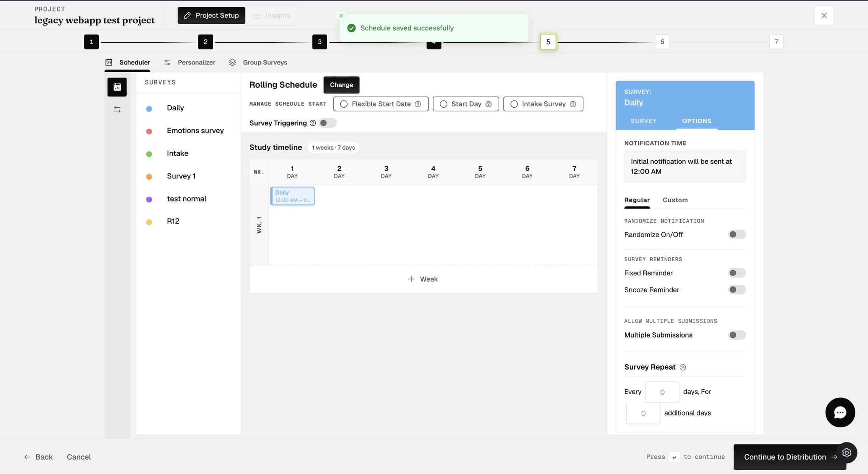
Task: Add a week to the timeline
Action: tap(423, 279)
